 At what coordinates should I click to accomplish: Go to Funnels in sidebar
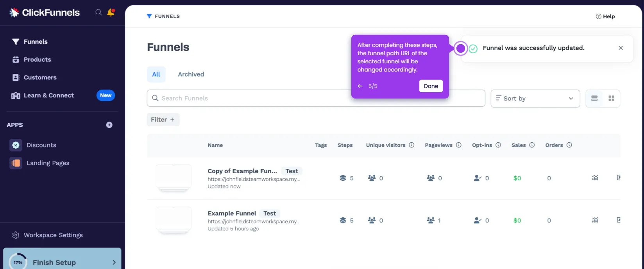coord(36,42)
